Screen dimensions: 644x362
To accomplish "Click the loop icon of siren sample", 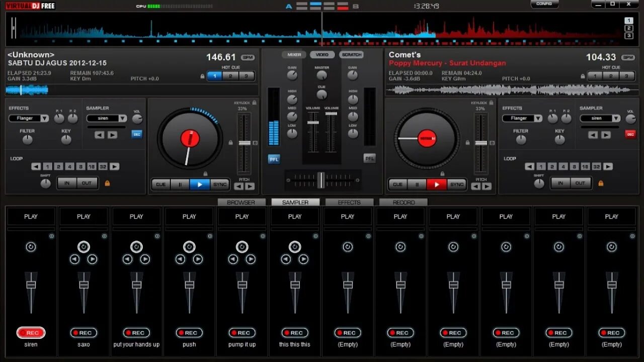I will [31, 247].
